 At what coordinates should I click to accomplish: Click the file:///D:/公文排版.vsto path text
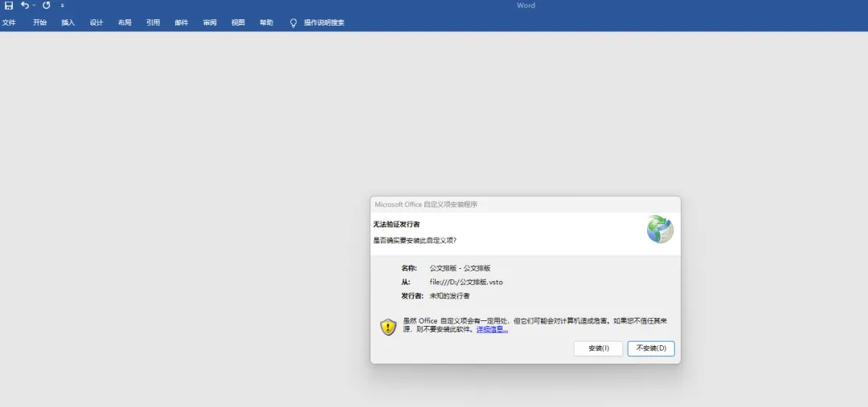[466, 282]
